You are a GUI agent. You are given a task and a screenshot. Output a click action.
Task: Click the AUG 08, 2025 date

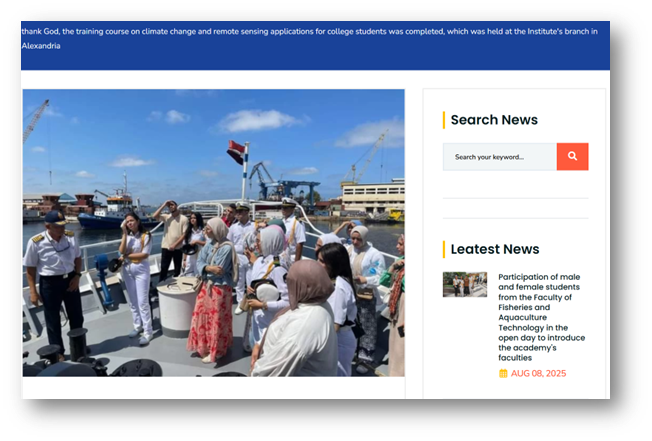pyautogui.click(x=538, y=373)
